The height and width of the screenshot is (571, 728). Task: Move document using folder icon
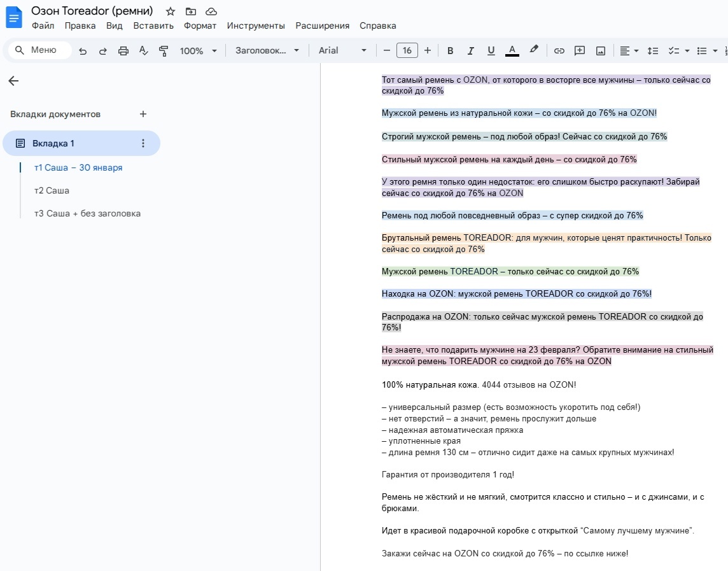tap(190, 11)
